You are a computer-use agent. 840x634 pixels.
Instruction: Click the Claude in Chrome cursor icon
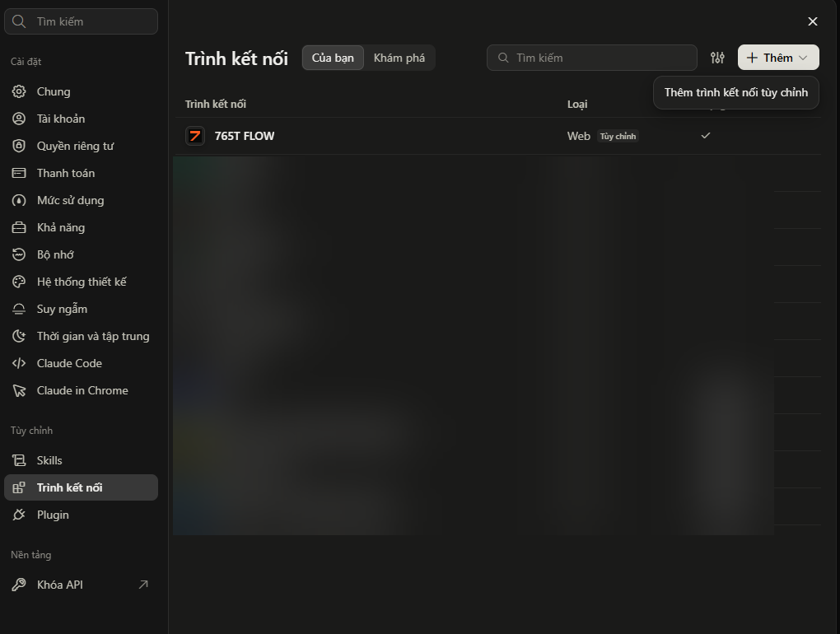[19, 390]
